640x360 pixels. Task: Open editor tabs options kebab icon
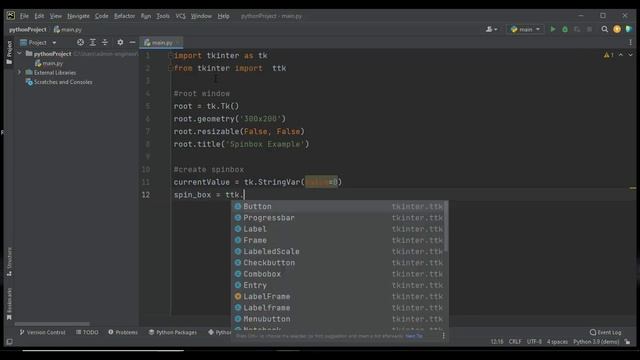[630, 42]
